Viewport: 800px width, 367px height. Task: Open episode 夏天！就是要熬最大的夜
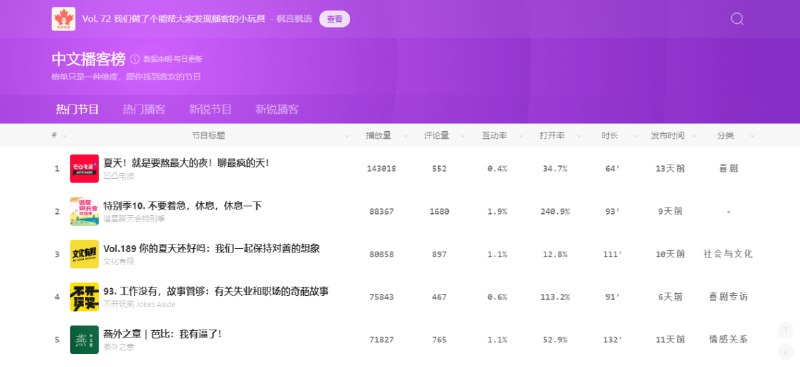point(186,163)
